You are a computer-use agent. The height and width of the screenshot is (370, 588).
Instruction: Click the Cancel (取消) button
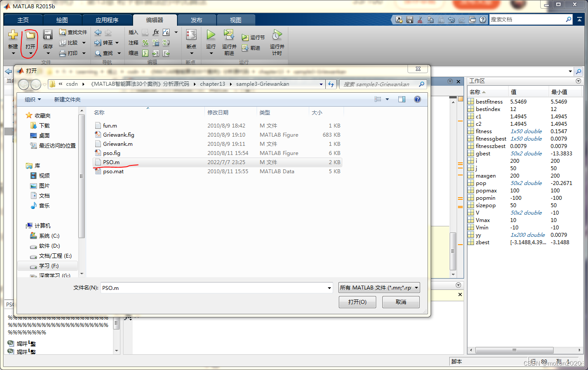coord(401,302)
